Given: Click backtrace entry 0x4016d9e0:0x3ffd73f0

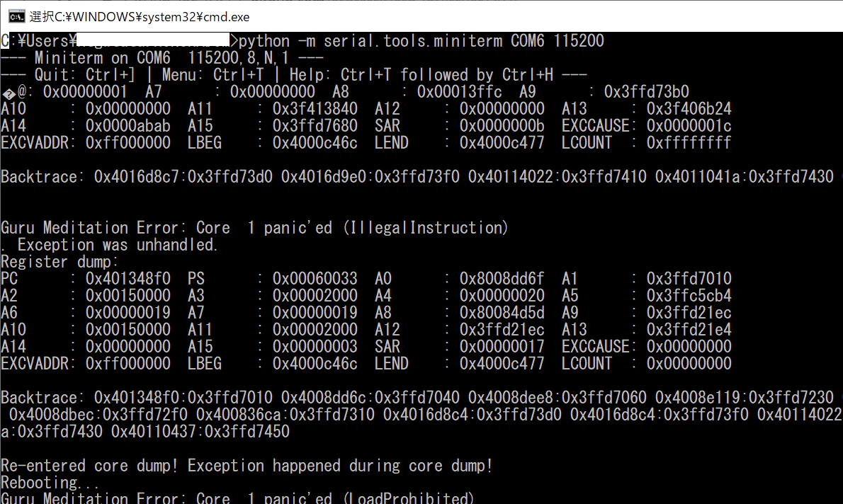Looking at the screenshot, I should pos(370,177).
